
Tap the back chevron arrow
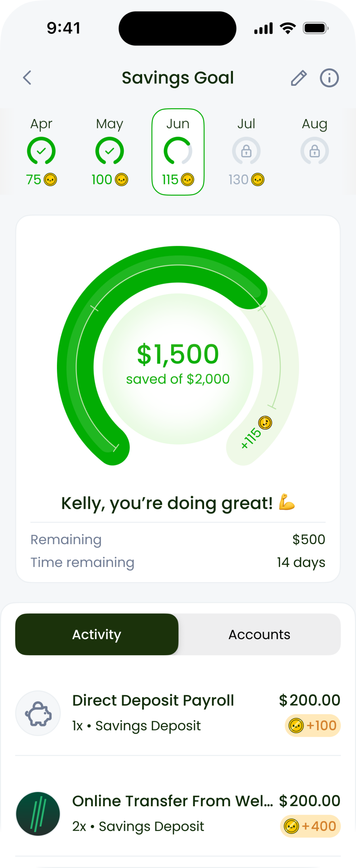click(27, 78)
